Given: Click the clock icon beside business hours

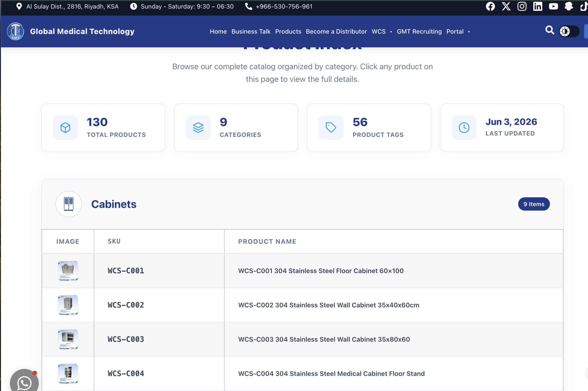Looking at the screenshot, I should [x=133, y=6].
